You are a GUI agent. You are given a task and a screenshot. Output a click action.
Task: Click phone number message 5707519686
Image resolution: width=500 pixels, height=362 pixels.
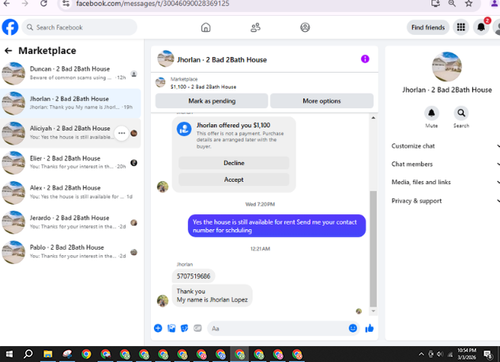pyautogui.click(x=193, y=276)
